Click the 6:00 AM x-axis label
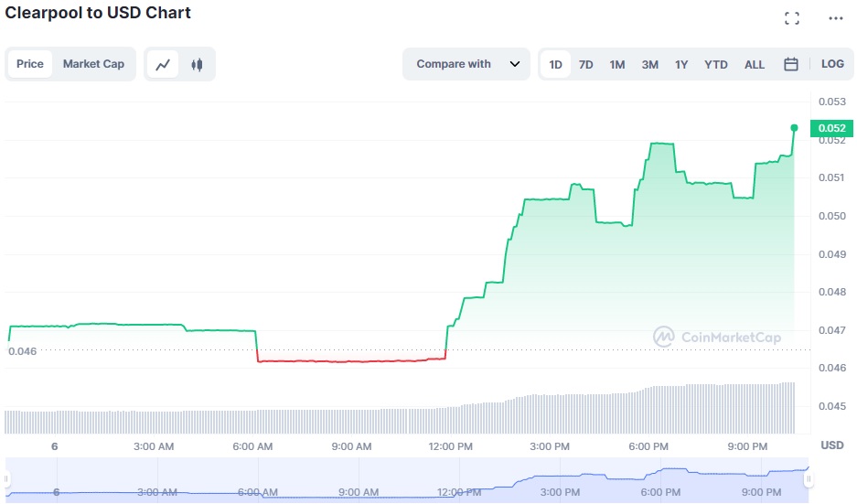The height and width of the screenshot is (504, 857). tap(252, 446)
